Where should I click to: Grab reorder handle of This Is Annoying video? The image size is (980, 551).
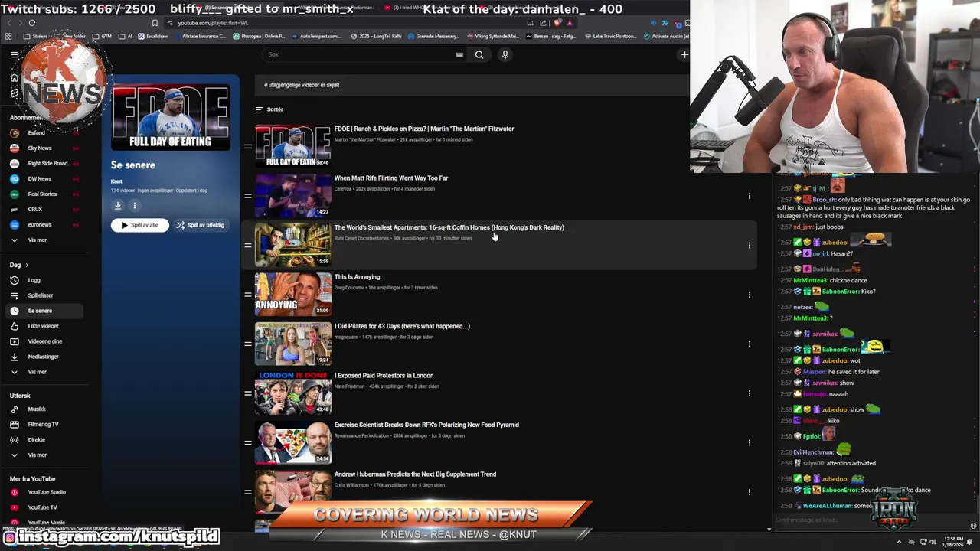(x=247, y=295)
